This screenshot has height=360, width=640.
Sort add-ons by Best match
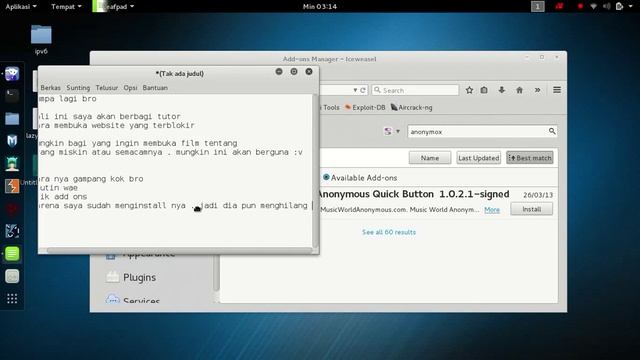coord(530,158)
